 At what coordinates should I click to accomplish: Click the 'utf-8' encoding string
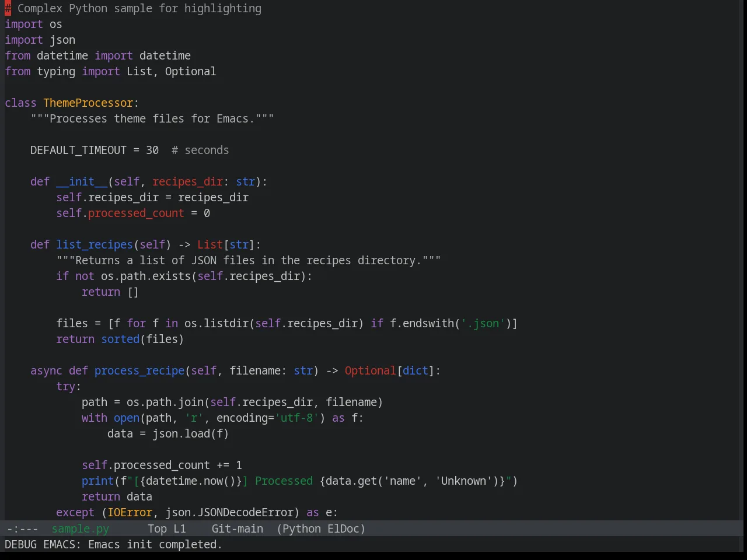(297, 418)
